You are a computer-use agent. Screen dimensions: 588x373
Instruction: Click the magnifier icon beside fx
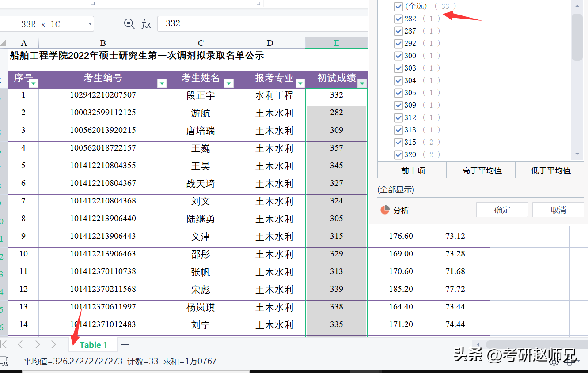[129, 24]
